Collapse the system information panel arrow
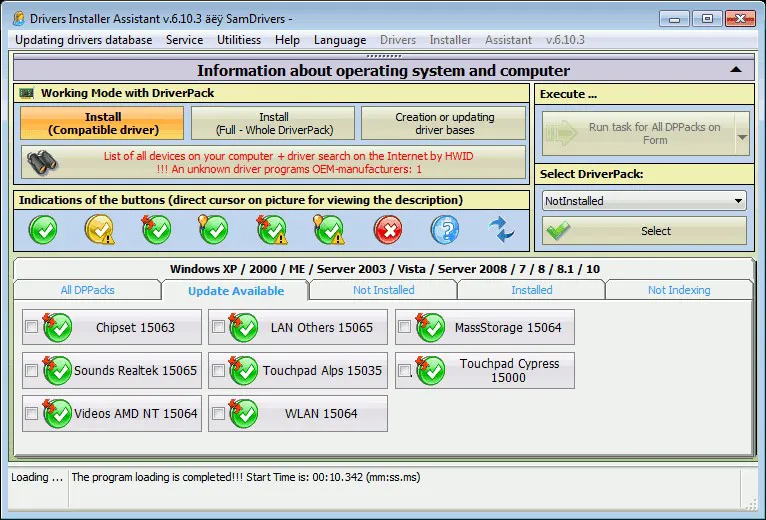 point(736,70)
